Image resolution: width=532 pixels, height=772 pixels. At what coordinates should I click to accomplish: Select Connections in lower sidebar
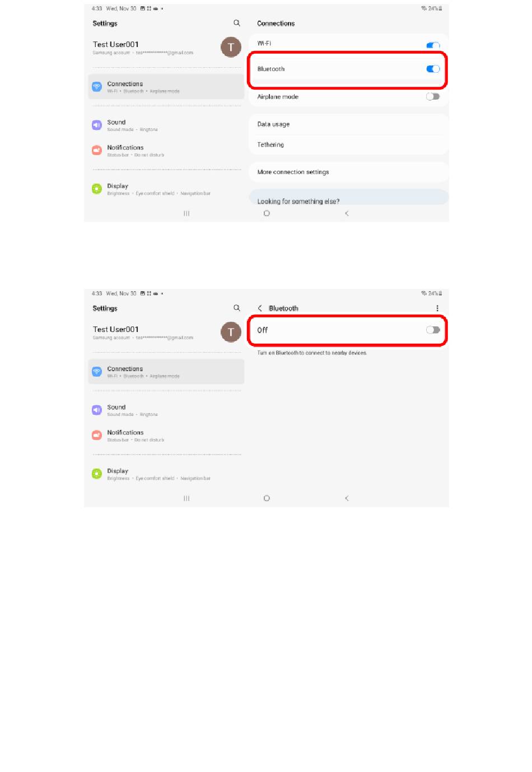coord(166,372)
